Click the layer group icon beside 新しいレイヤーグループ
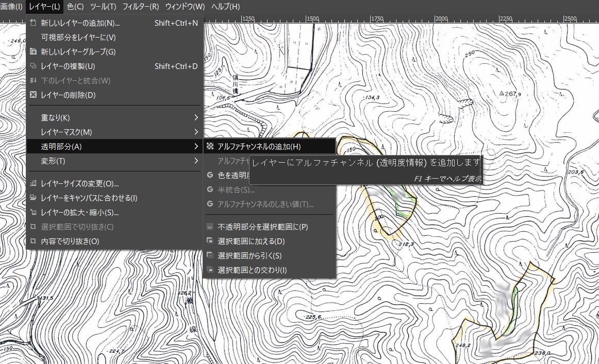This screenshot has width=599, height=364. tap(33, 51)
